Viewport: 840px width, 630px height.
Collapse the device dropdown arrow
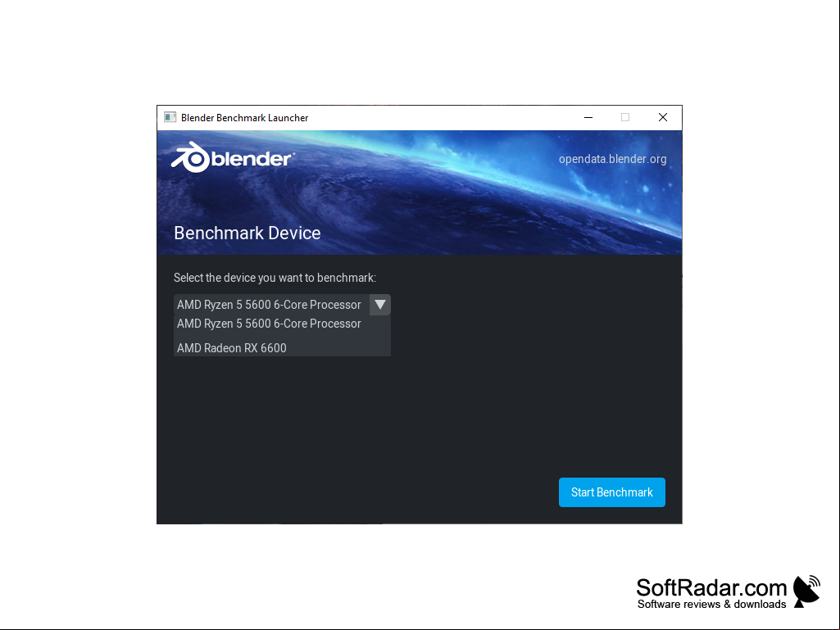pos(379,304)
